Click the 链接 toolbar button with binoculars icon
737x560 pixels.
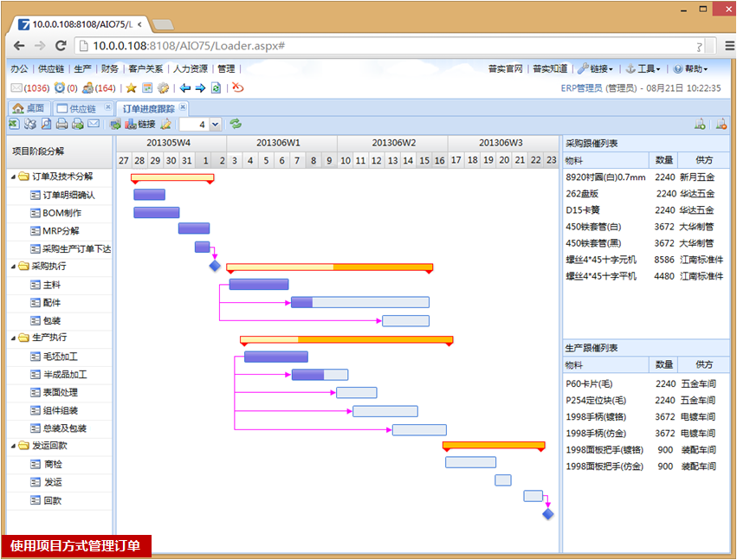pos(140,124)
